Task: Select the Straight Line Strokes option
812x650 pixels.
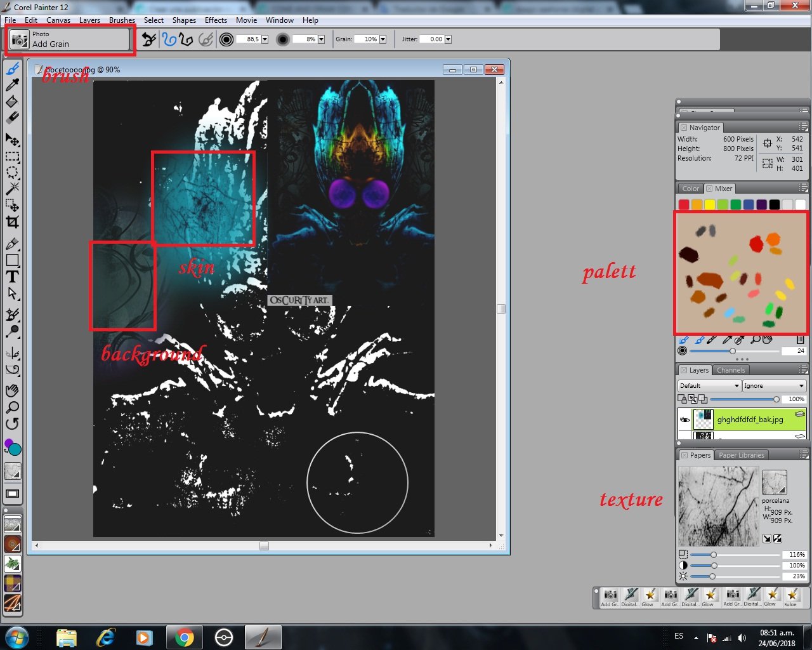Action: point(186,39)
